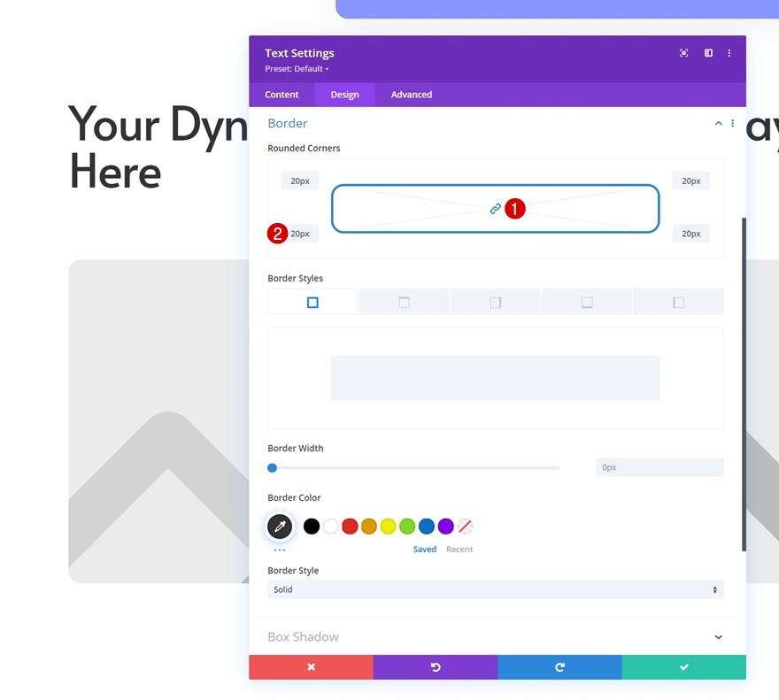Collapse the Border section chevron
Screen dimensions: 779x700
(719, 123)
